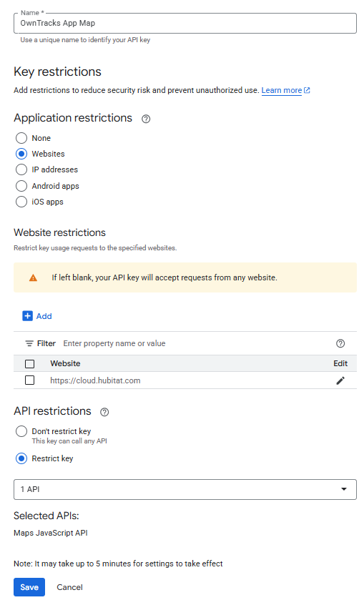Viewport: 364px width, 600px height.
Task: Toggle the select-all Website header checkbox
Action: tap(29, 364)
